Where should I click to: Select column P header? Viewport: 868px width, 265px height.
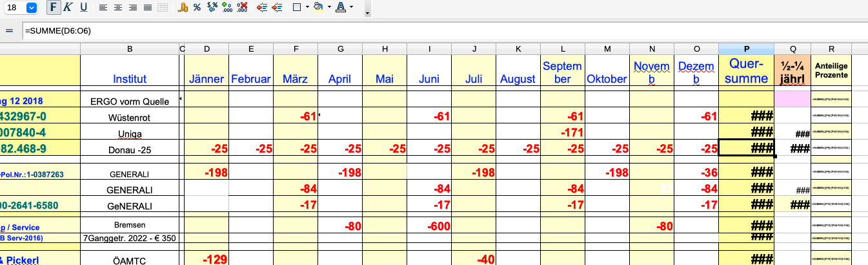click(x=746, y=49)
